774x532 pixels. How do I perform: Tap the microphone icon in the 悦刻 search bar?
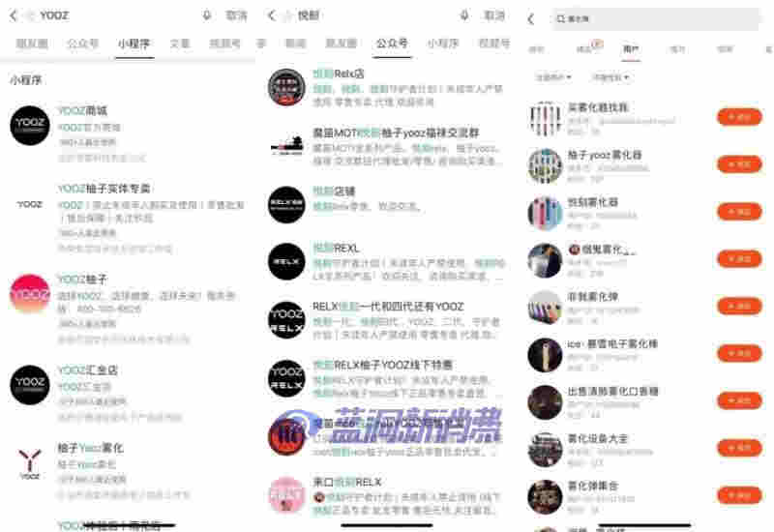click(x=464, y=15)
